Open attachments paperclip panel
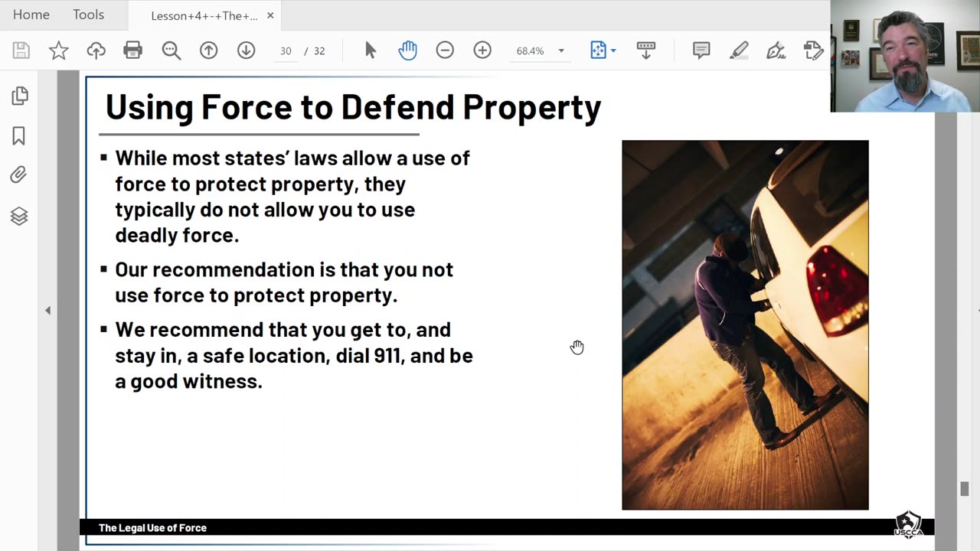The width and height of the screenshot is (980, 551). point(19,175)
